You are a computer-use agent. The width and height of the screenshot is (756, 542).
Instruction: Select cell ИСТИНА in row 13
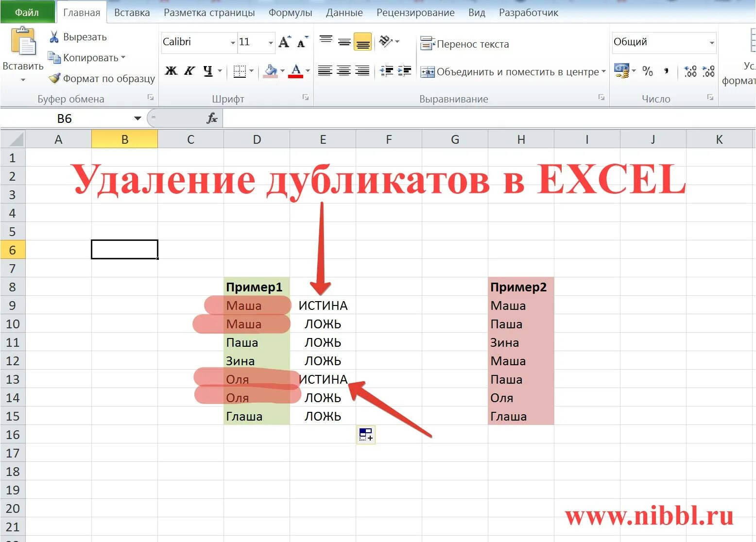point(323,379)
